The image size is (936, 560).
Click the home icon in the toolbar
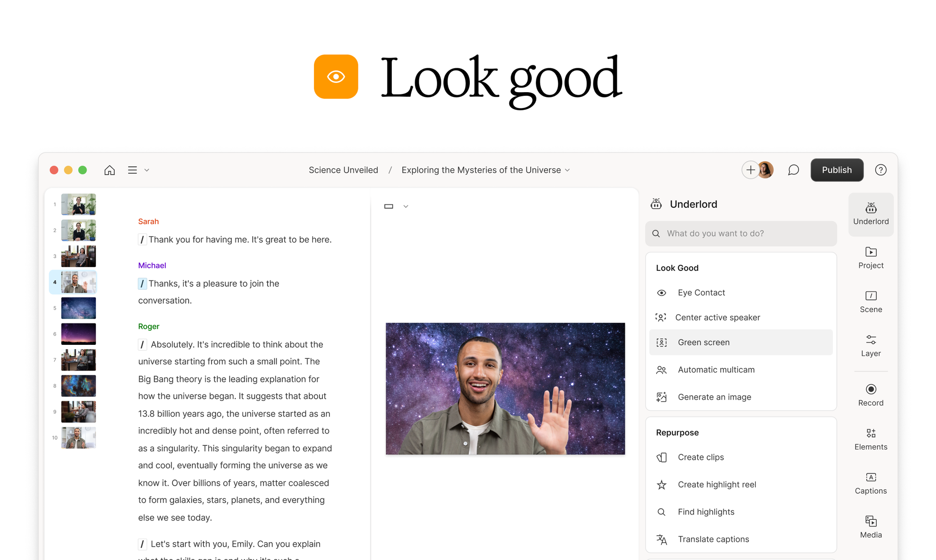(x=110, y=170)
